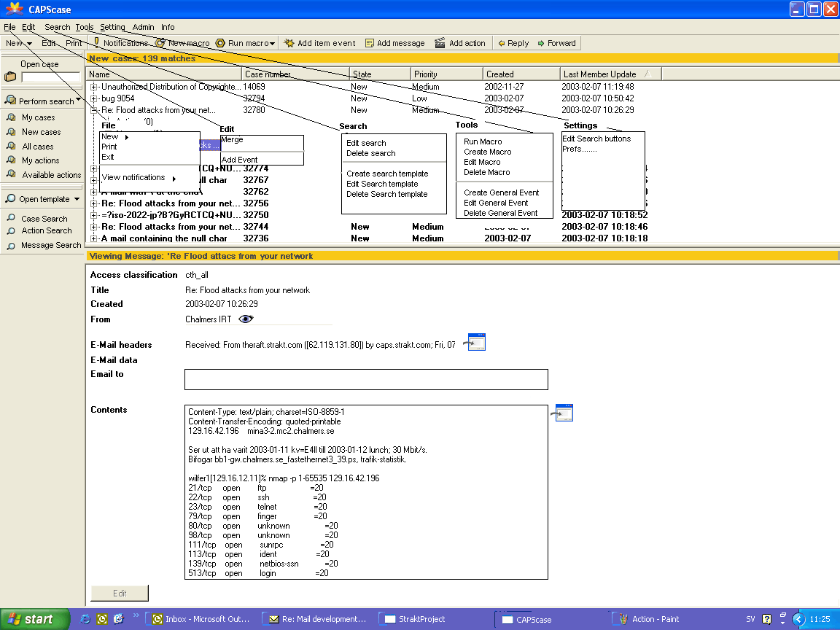Expand the 'bug 9054' case row
This screenshot has height=630, width=840.
pyautogui.click(x=94, y=98)
